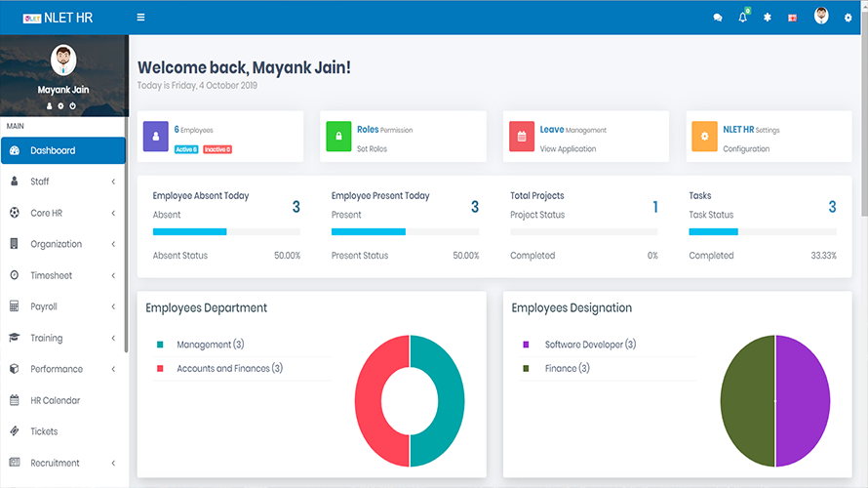Screen dimensions: 868x488
Task: Open the settings gear in top bar
Action: (x=848, y=18)
